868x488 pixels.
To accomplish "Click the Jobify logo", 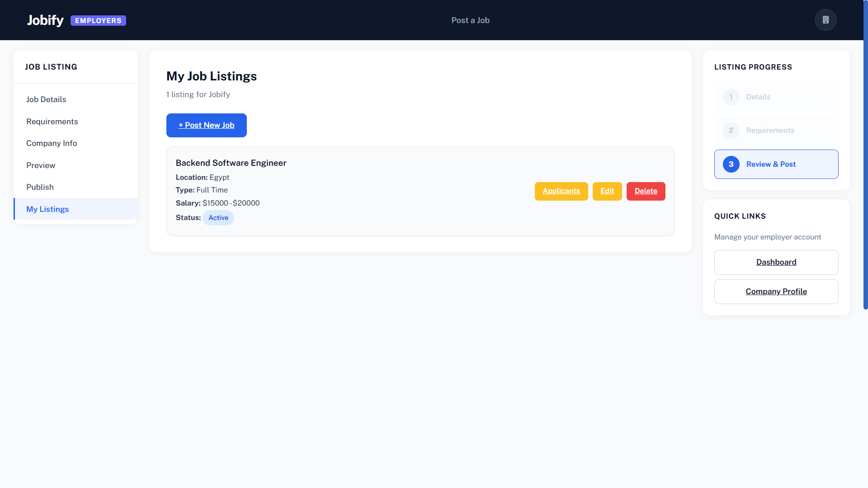I will pyautogui.click(x=45, y=20).
